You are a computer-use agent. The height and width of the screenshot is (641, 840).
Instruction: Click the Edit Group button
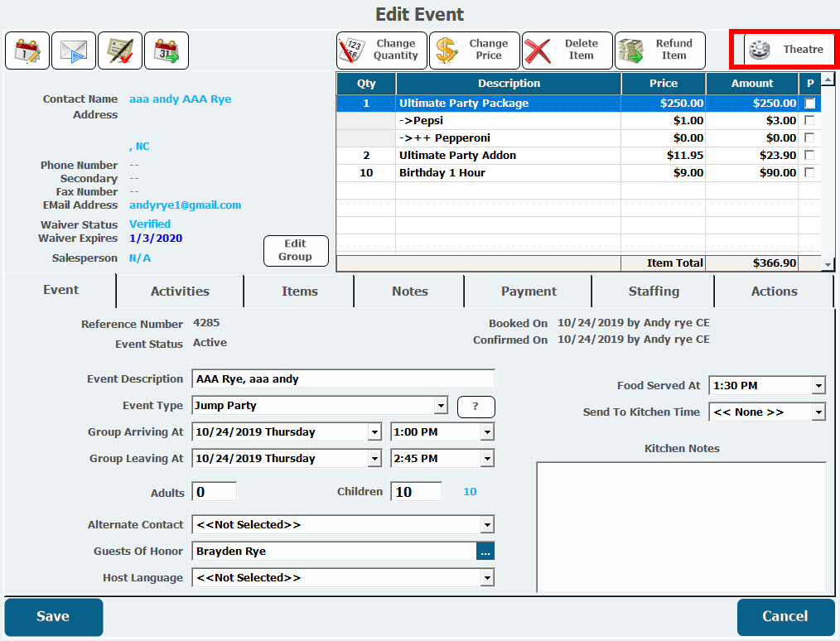pyautogui.click(x=296, y=251)
